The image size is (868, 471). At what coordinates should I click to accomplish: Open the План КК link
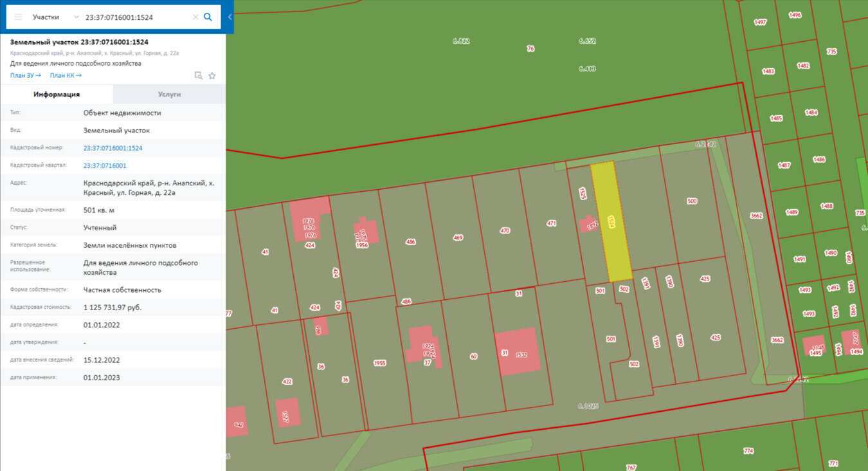[66, 75]
